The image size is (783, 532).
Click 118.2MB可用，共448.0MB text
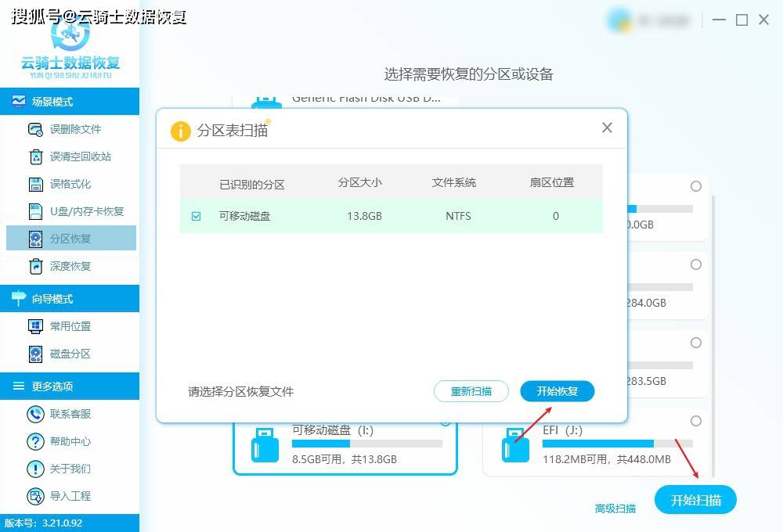607,459
